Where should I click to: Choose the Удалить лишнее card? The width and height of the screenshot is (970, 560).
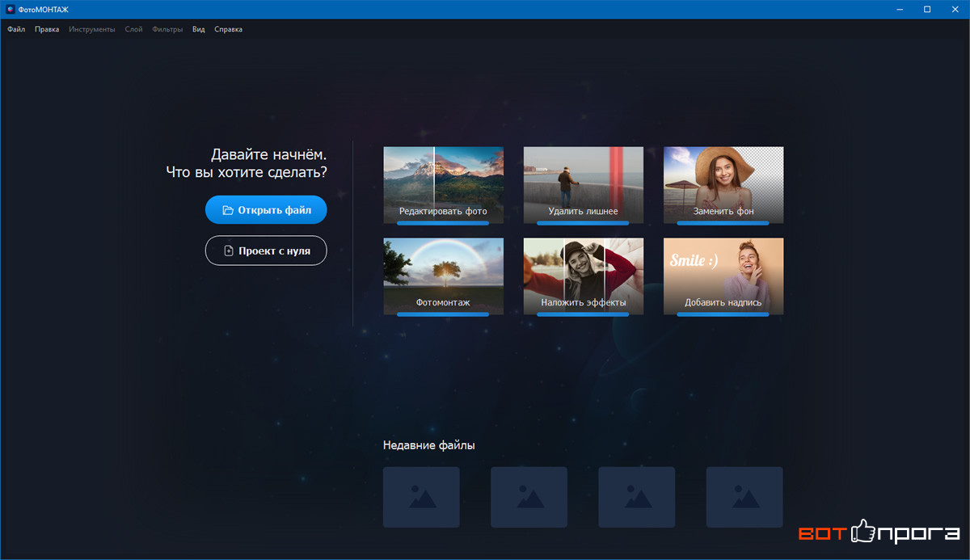583,185
